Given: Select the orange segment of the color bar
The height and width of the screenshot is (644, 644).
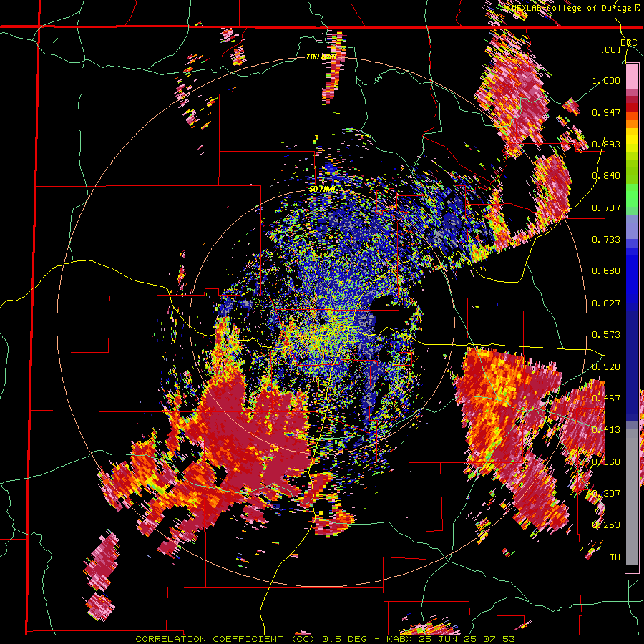Looking at the screenshot, I should 632,124.
